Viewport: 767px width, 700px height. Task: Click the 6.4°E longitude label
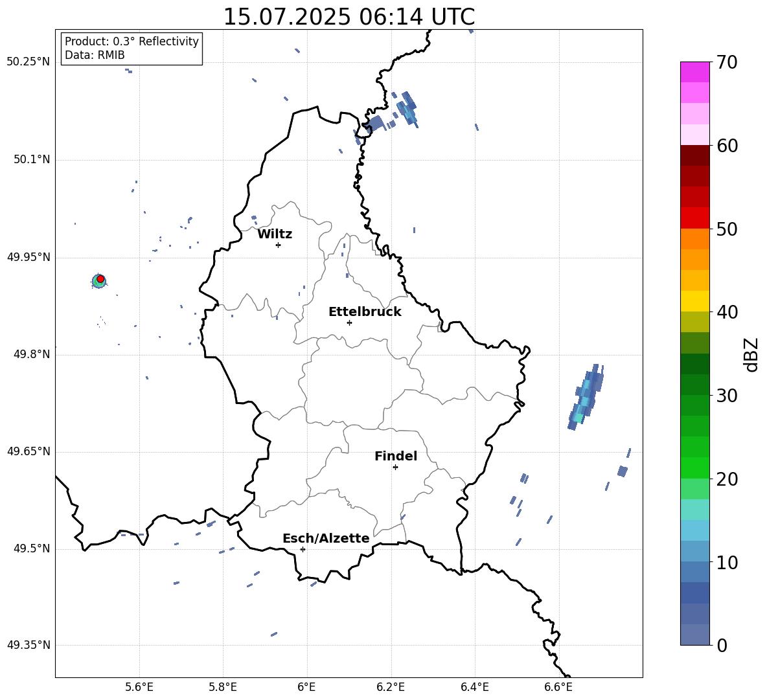click(x=474, y=687)
